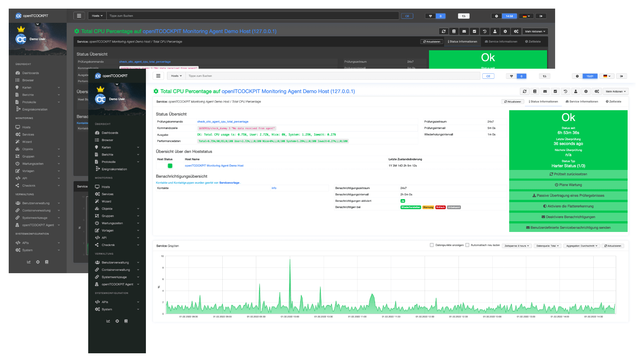Image resolution: width=644 pixels, height=362 pixels.
Task: Click Passive Übertragung eines Prüfergebnisses button
Action: point(568,195)
